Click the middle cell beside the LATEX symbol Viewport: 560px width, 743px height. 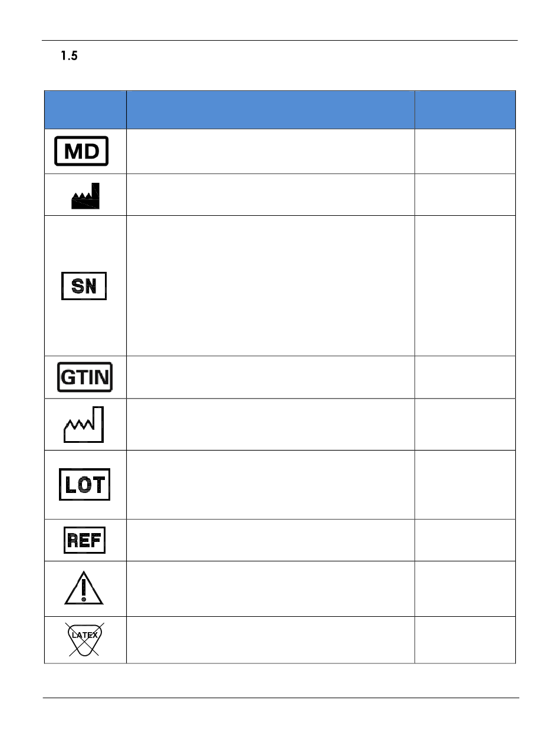271,640
